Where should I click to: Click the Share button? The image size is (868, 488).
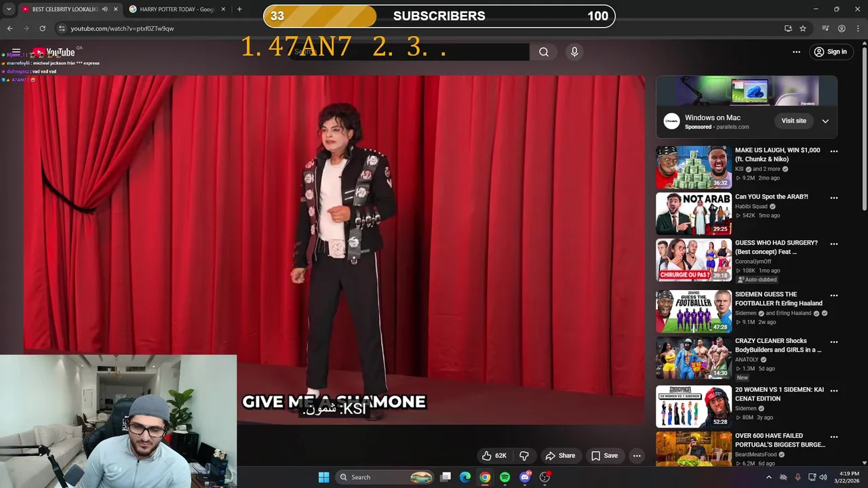560,455
